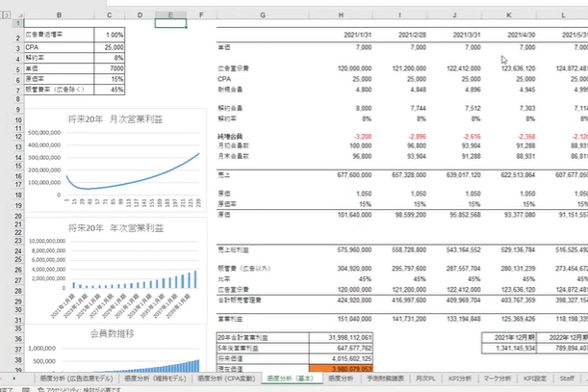Select column C header
The image size is (588, 392).
pos(109,15)
